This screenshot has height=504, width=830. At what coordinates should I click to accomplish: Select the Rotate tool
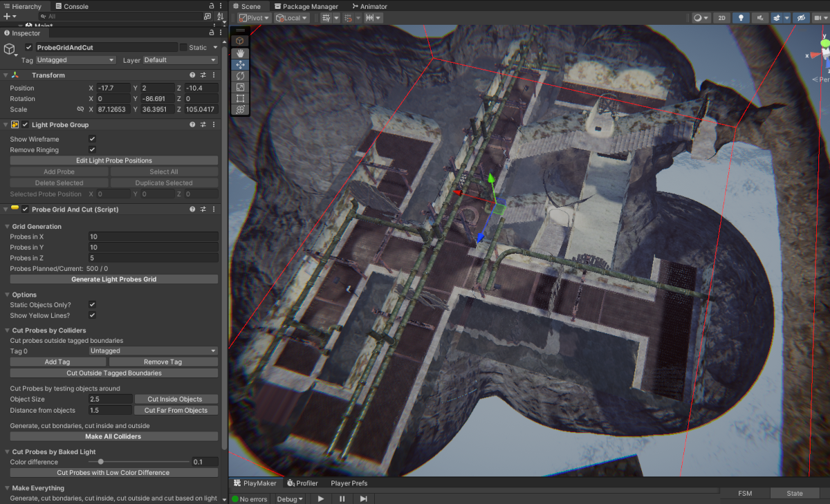tap(240, 75)
